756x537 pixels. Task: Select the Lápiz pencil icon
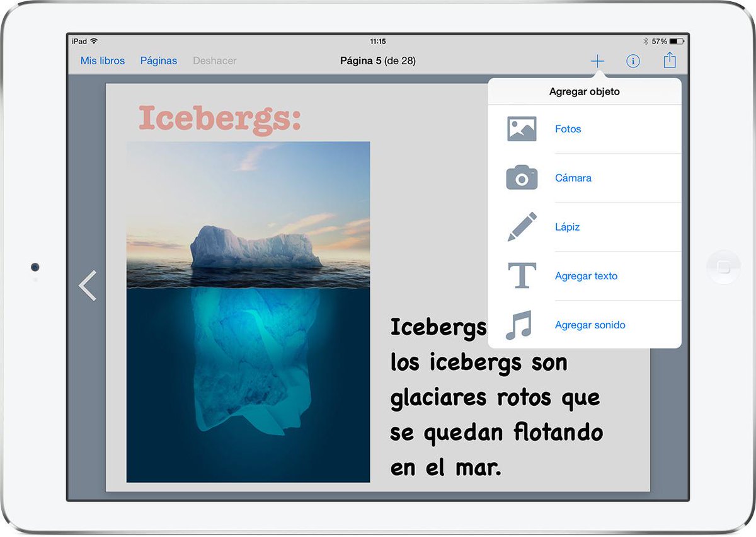point(522,227)
